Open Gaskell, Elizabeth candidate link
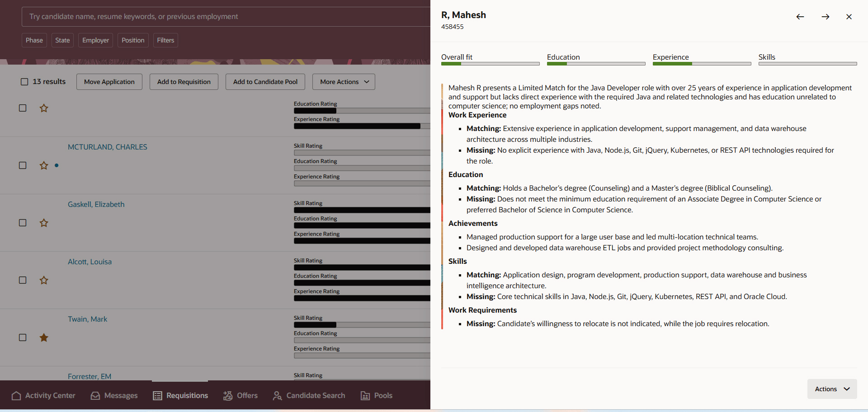Image resolution: width=868 pixels, height=412 pixels. click(x=96, y=204)
